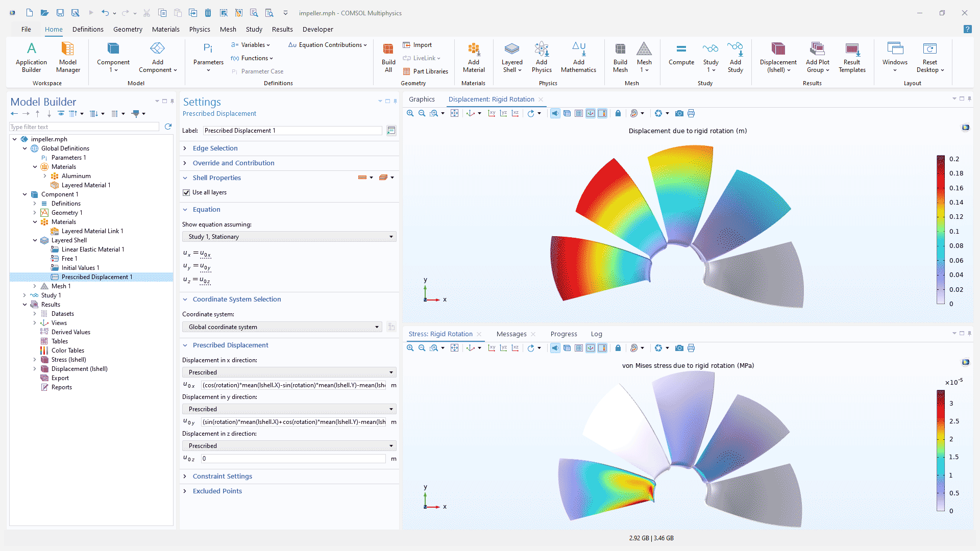Toggle lock icon in upper graphics toolbar
Screen dimensions: 980x551
pos(618,113)
